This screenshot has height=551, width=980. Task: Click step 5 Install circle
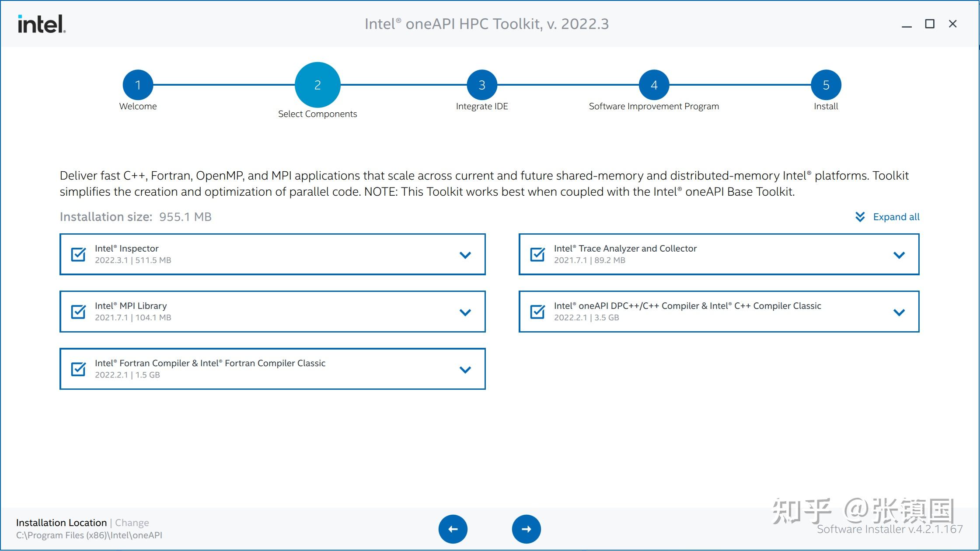[x=826, y=85]
